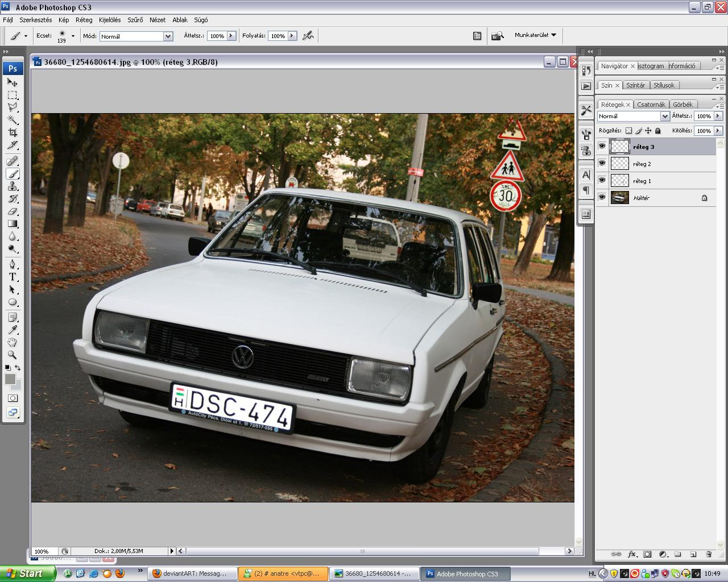Open the Szerkesztés menu
The image size is (728, 582).
coord(36,20)
